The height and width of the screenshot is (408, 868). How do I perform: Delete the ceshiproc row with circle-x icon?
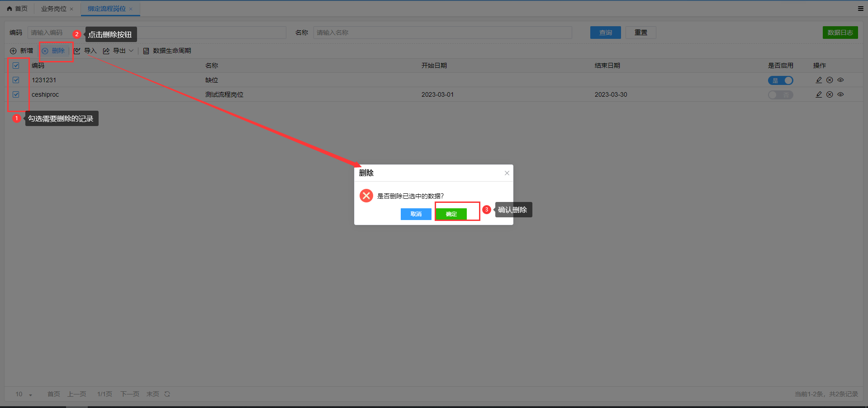pos(830,94)
